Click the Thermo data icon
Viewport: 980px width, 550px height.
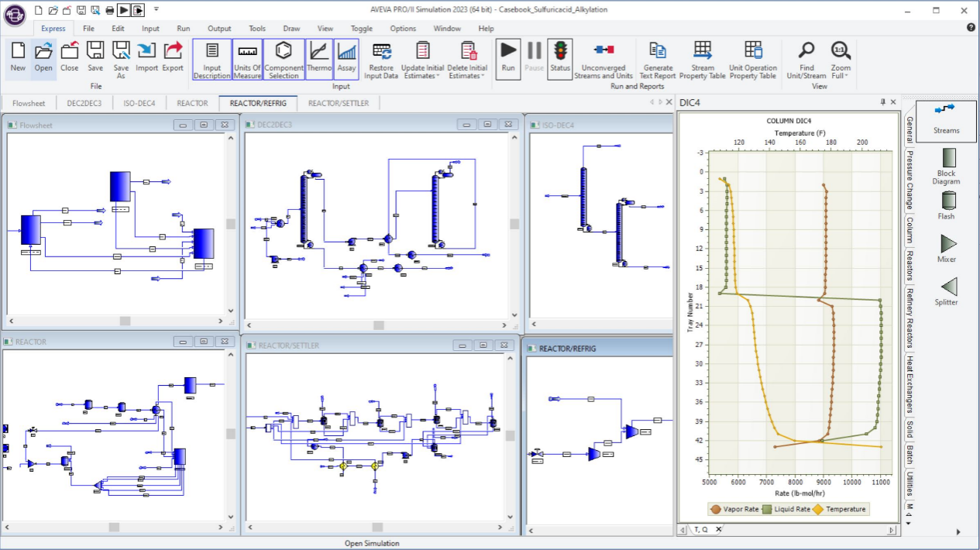[319, 59]
